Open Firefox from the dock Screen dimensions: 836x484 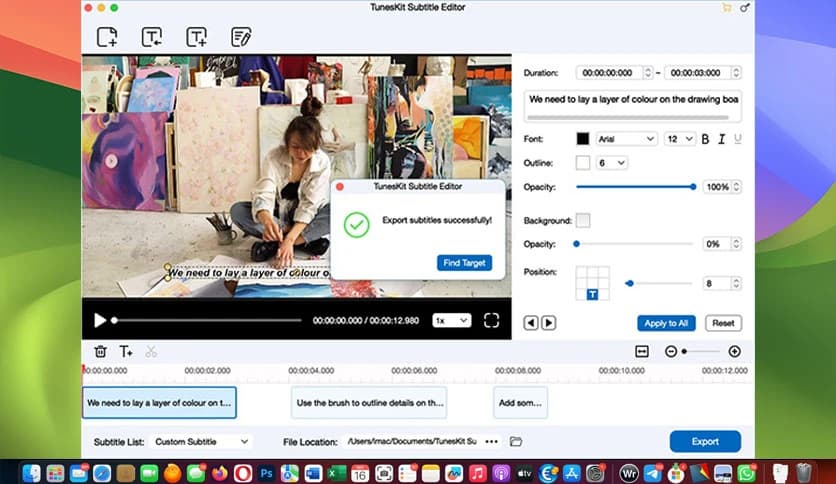[x=219, y=473]
